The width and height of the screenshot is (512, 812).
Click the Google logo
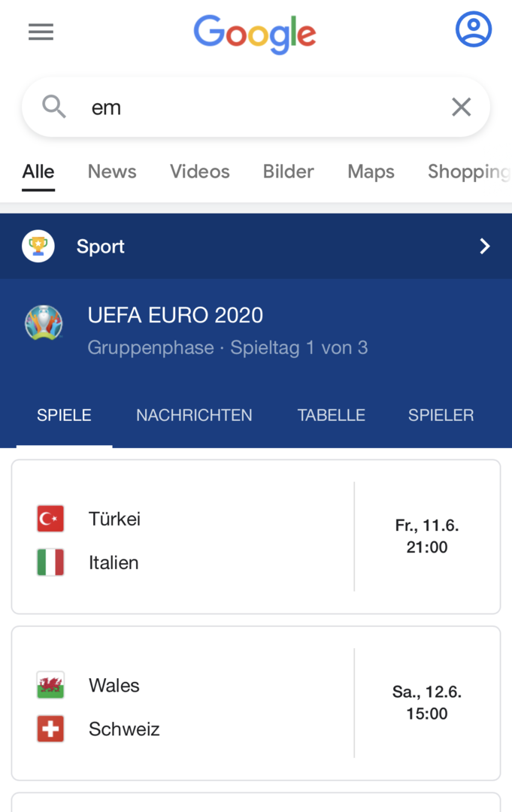(255, 34)
